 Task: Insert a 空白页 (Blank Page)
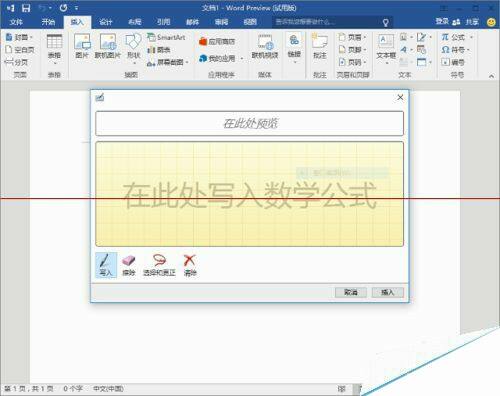click(19, 50)
